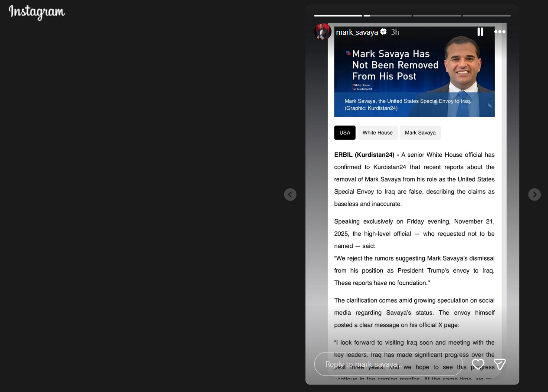Click the 'Not Been Removed' headline graphic
Screen dimensions: 548x392
point(395,65)
